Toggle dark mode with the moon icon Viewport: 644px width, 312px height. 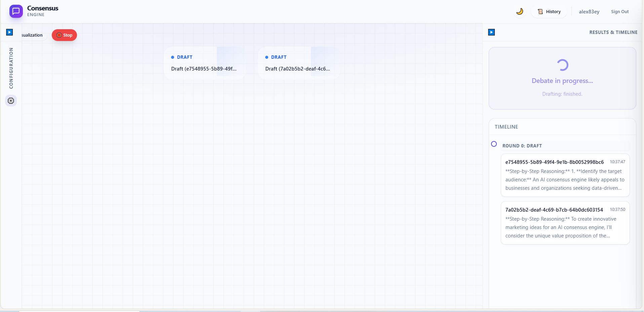click(520, 11)
